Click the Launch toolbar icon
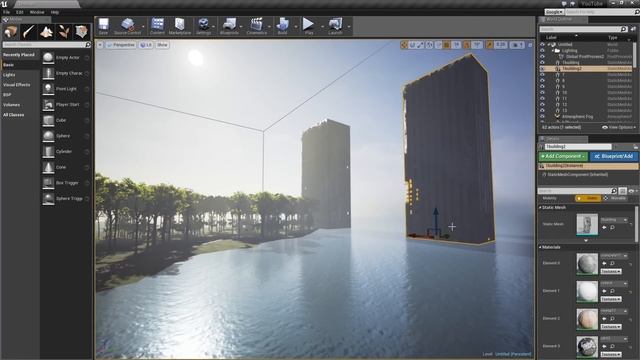This screenshot has height=360, width=640. click(335, 26)
